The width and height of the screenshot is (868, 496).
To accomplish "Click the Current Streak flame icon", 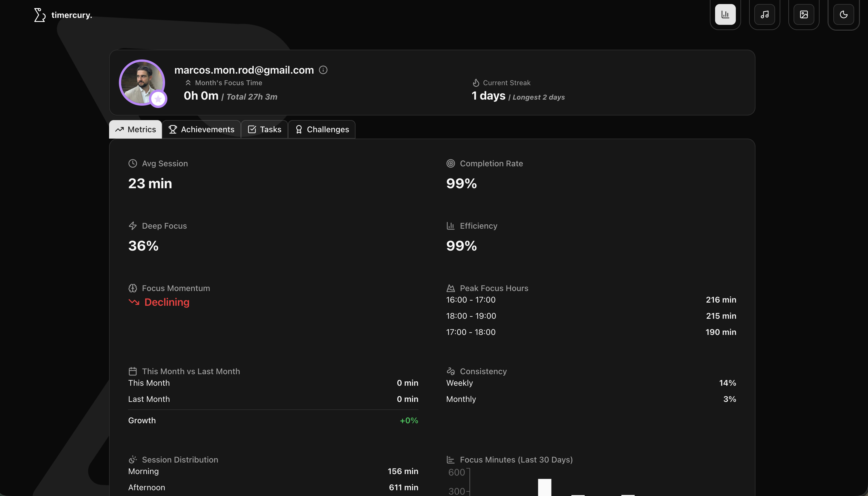I will click(476, 83).
